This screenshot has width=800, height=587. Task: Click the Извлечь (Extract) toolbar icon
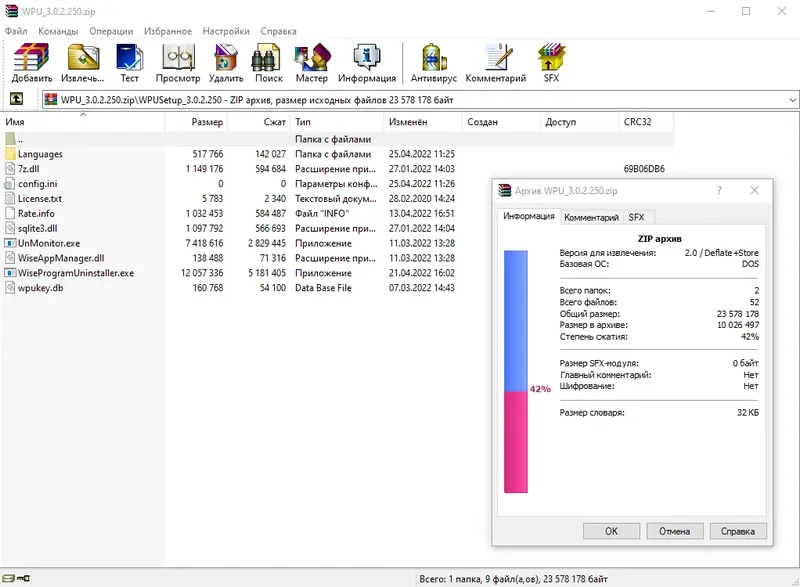tap(85, 60)
